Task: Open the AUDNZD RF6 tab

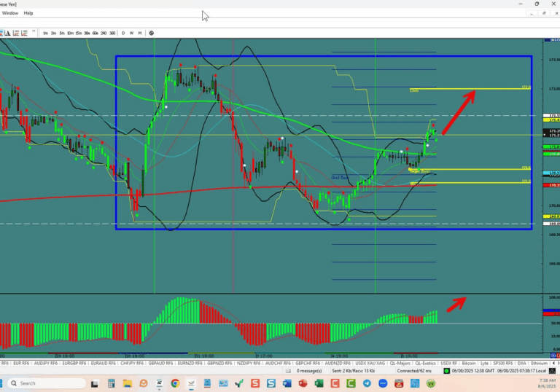Action: (337, 364)
